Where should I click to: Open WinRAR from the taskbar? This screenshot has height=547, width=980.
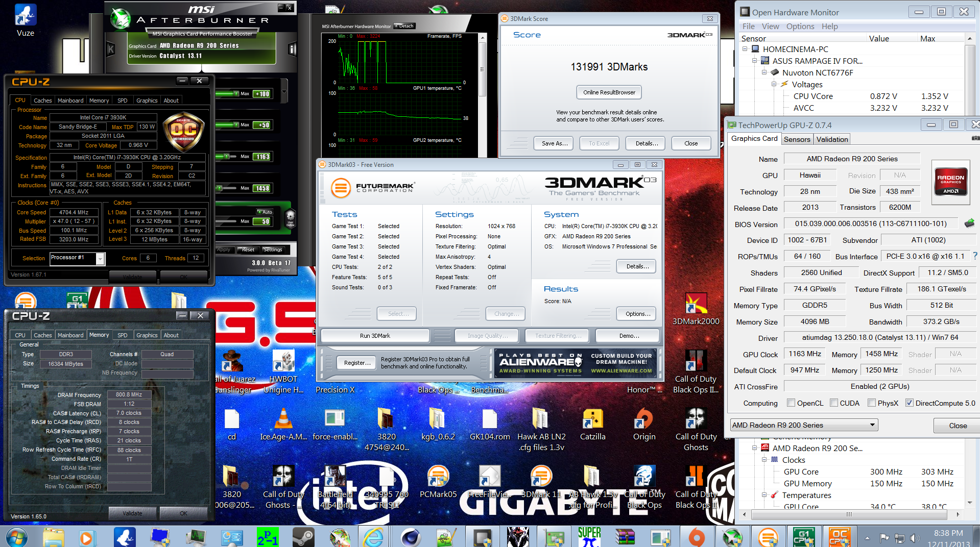(625, 537)
